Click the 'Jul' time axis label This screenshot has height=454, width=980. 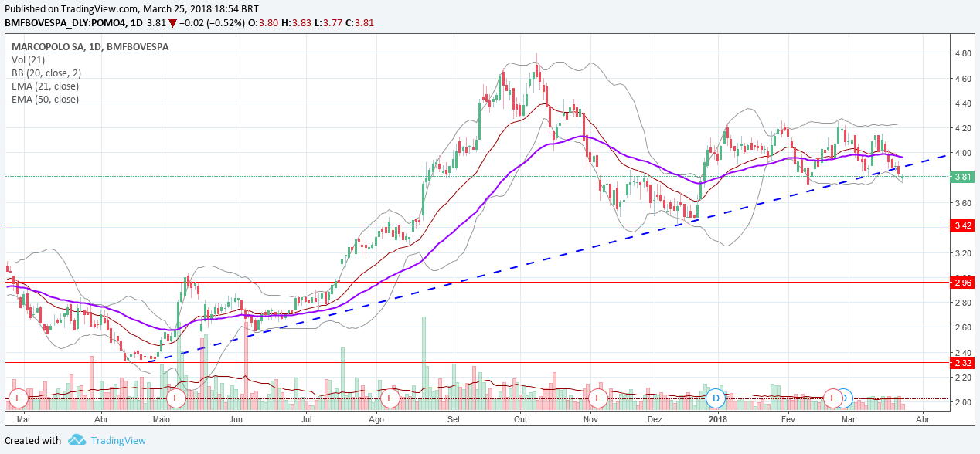(x=307, y=420)
